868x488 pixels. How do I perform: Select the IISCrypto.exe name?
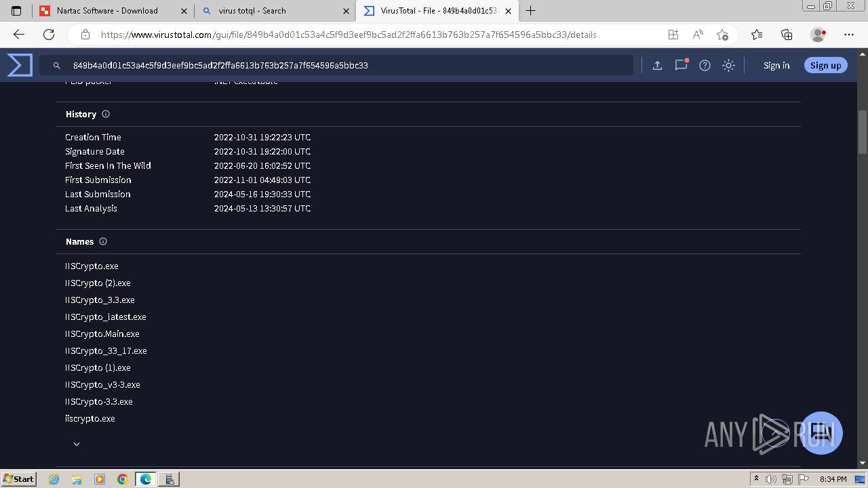point(92,266)
